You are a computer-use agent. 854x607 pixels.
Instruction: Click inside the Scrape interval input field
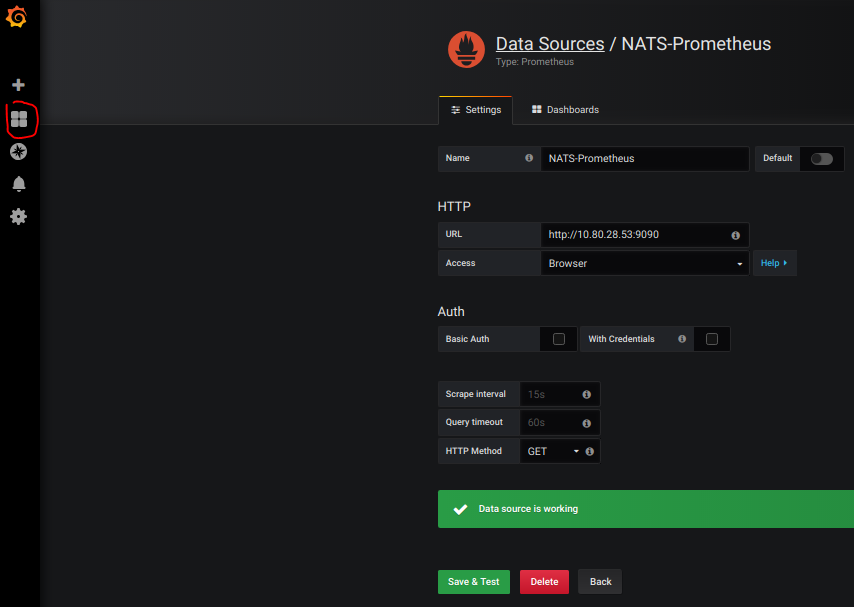[550, 394]
